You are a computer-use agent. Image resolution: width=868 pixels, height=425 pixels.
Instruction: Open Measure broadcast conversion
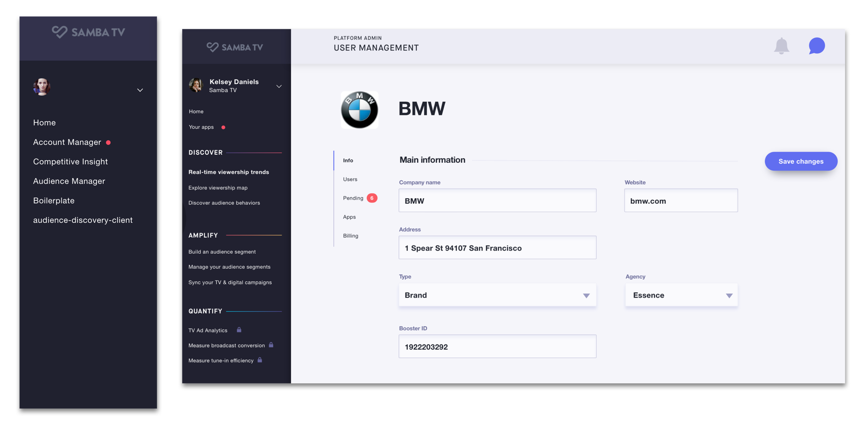(227, 345)
